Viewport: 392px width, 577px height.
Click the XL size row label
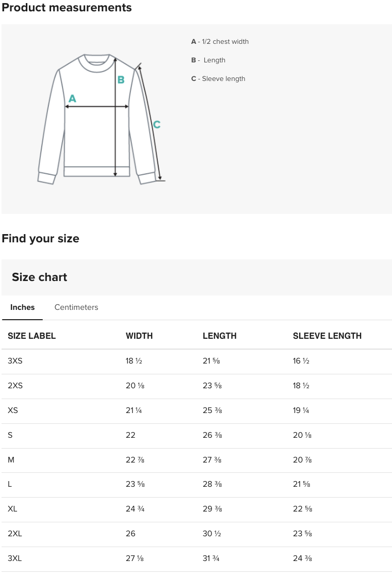pyautogui.click(x=12, y=509)
